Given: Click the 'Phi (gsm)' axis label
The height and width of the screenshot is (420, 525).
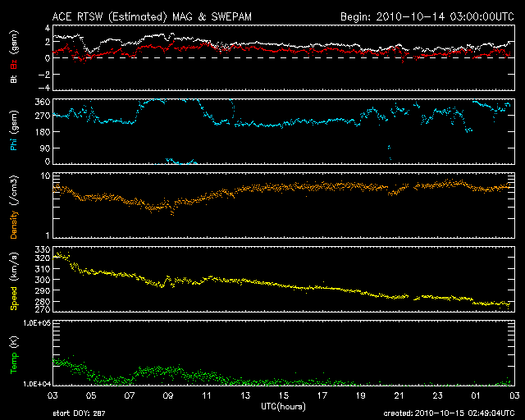Looking at the screenshot, I should (14, 130).
